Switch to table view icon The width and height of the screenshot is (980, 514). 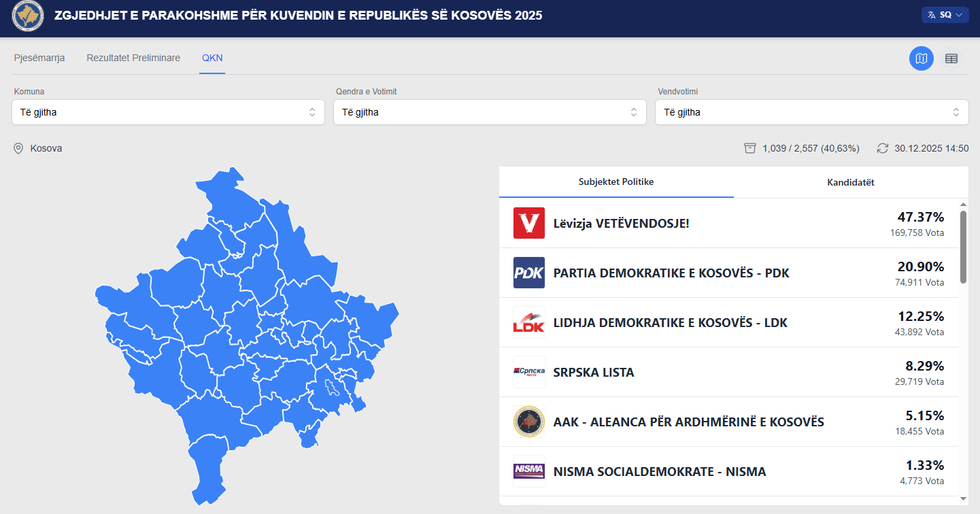tap(951, 59)
